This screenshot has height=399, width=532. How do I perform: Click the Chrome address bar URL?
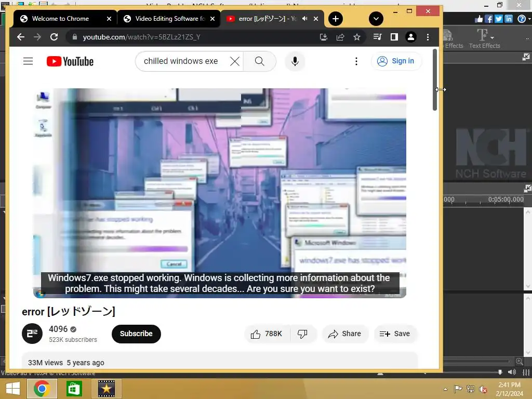coord(141,37)
